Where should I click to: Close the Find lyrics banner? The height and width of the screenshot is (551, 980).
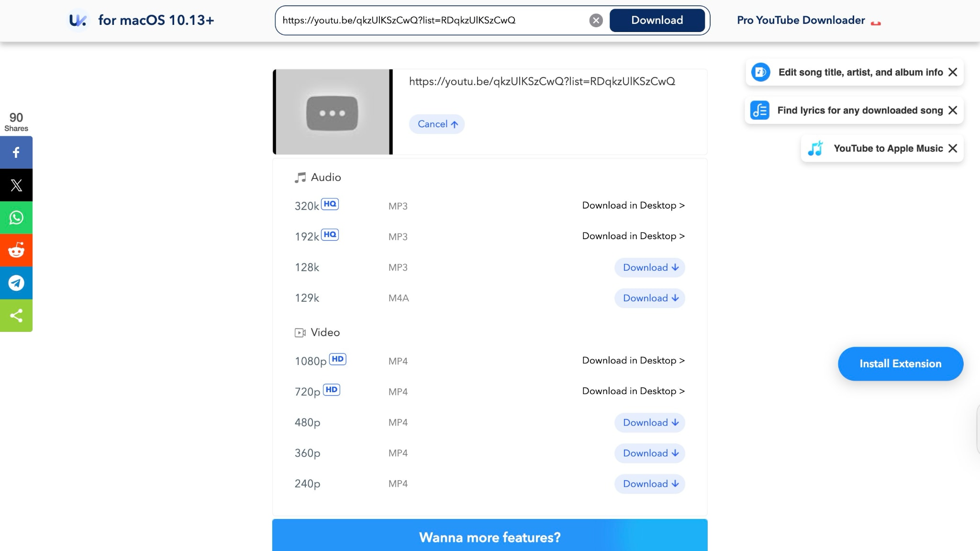953,110
